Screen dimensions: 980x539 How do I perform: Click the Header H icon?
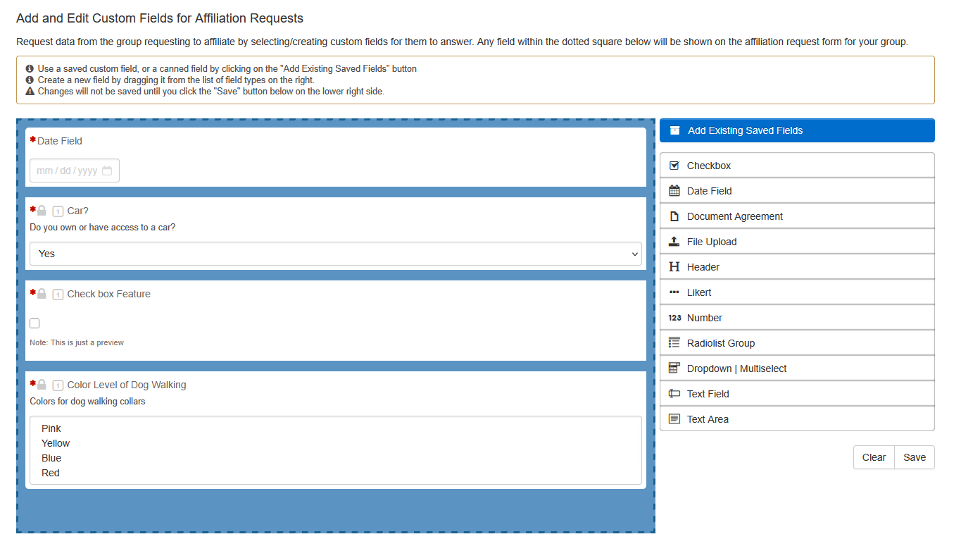674,267
